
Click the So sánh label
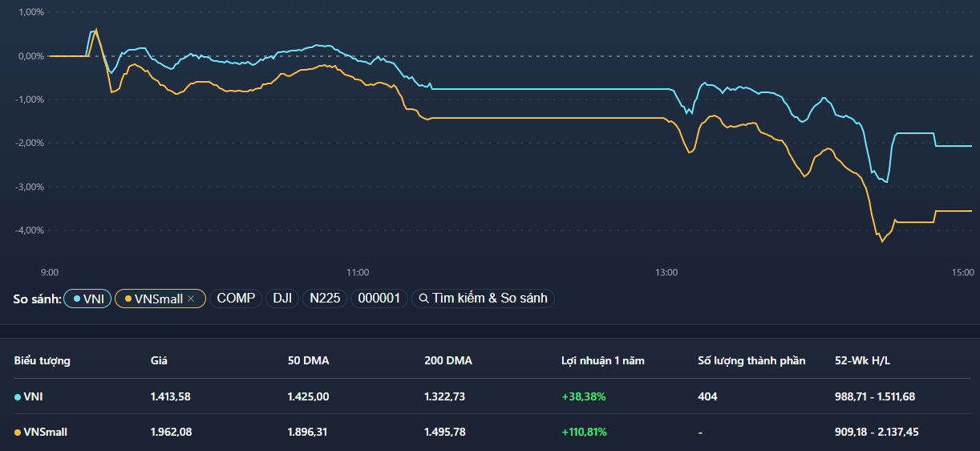37,299
